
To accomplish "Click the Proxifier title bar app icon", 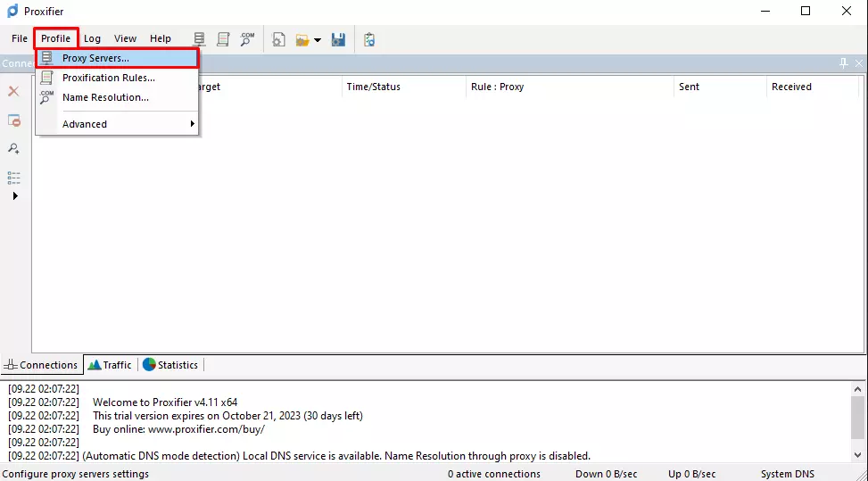I will coord(12,11).
